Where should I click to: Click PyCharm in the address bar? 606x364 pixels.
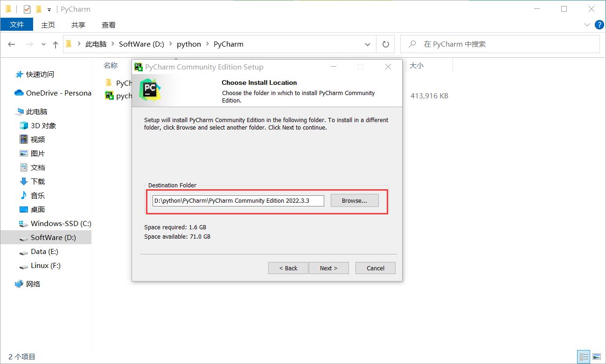coord(229,44)
